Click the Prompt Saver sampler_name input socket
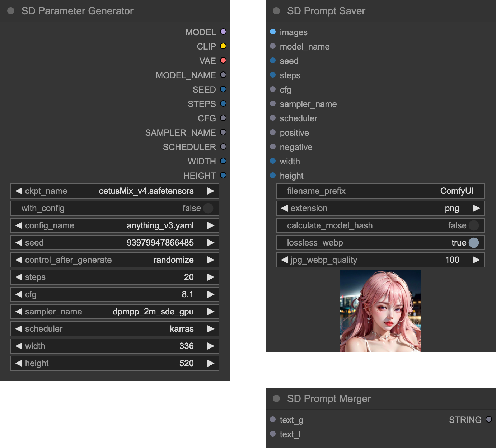Viewport: 496px width, 448px height. coord(273,104)
